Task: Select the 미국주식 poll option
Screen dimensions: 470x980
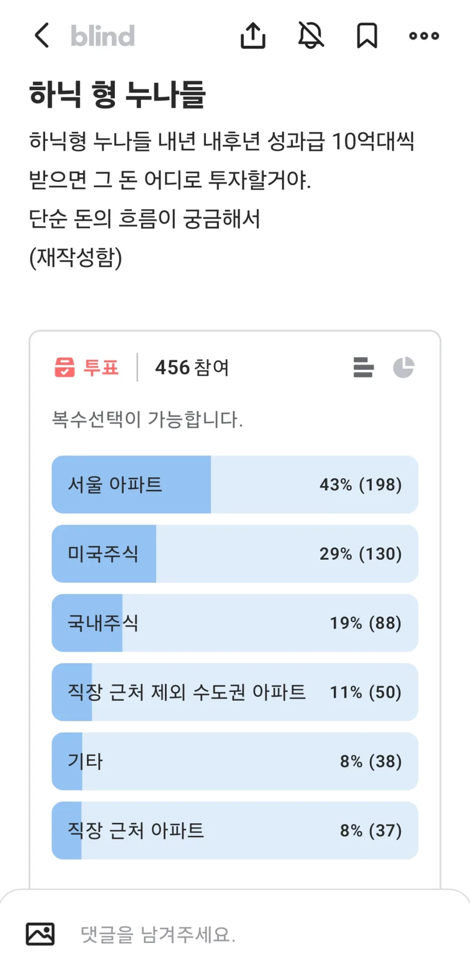Action: pos(235,554)
